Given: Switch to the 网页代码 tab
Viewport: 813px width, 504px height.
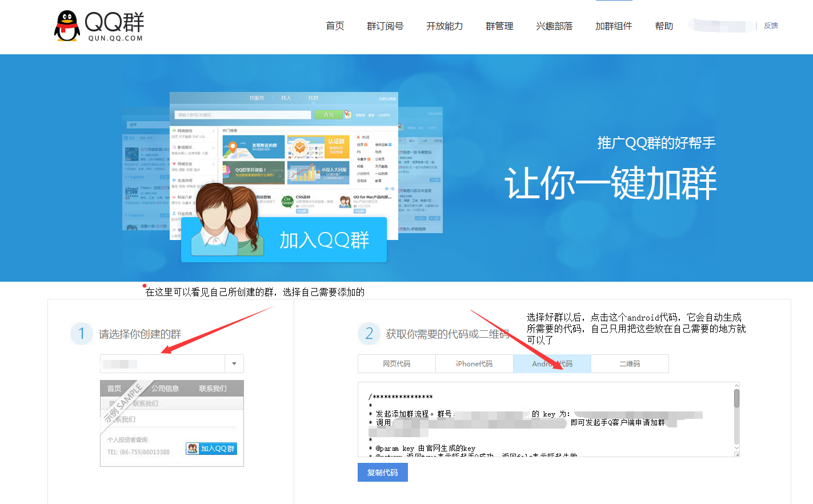Looking at the screenshot, I should coord(397,364).
